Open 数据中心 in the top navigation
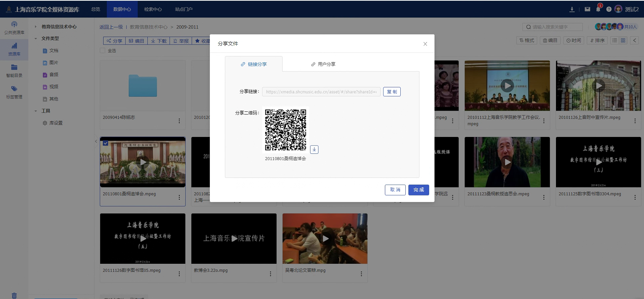This screenshot has height=299, width=644. (122, 9)
